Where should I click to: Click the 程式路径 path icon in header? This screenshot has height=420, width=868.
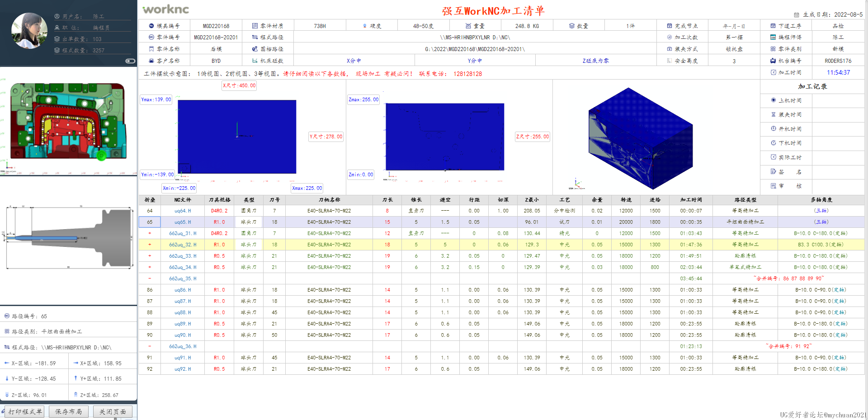[255, 37]
